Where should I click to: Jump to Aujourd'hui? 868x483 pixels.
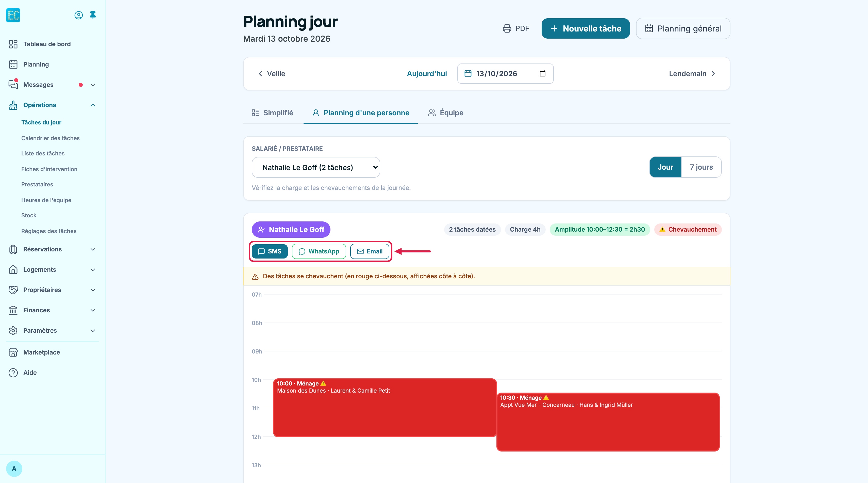[427, 73]
